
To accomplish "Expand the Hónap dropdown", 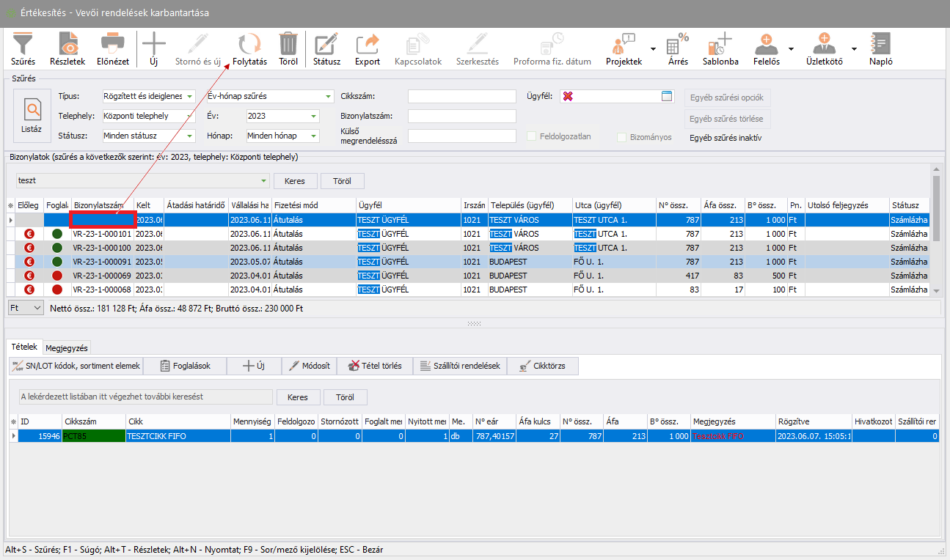I will (x=314, y=136).
